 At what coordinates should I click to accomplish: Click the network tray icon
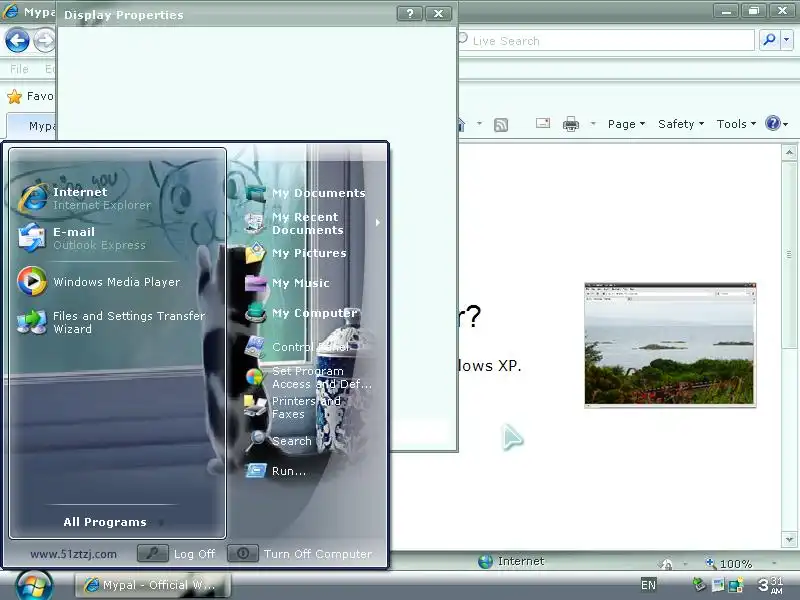(735, 585)
